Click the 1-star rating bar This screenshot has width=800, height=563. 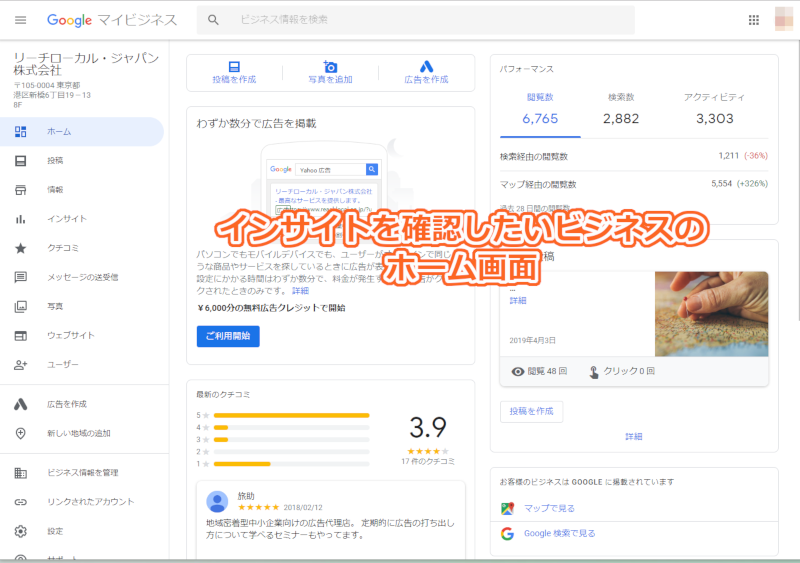(291, 464)
